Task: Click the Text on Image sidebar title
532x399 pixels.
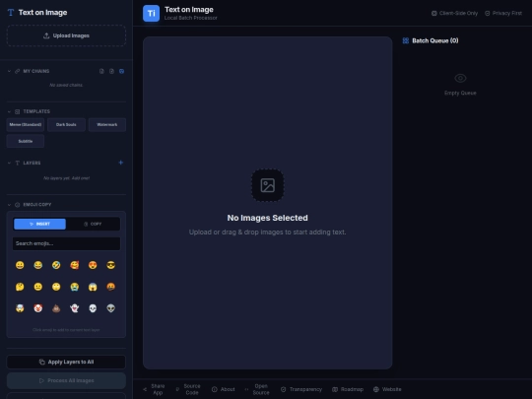Action: pyautogui.click(x=42, y=13)
